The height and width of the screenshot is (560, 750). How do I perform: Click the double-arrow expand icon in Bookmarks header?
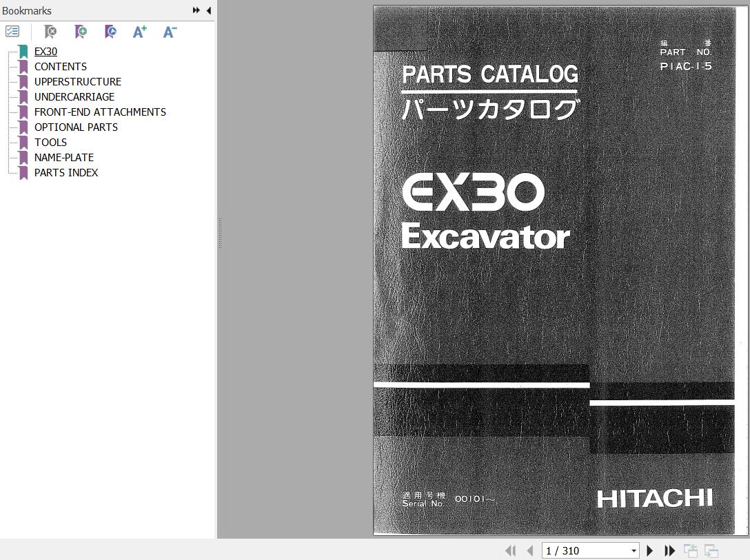pyautogui.click(x=196, y=10)
